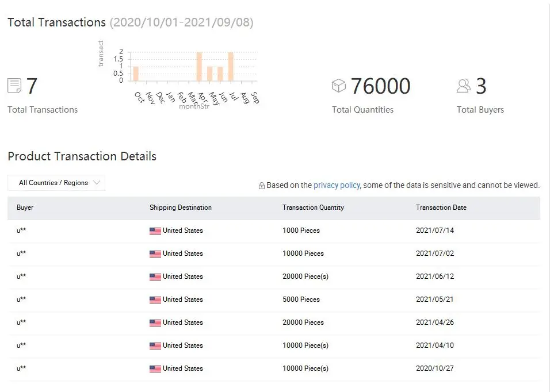Viewport: 550px width, 392px height.
Task: Click the April bar in the chart
Action: (199, 67)
